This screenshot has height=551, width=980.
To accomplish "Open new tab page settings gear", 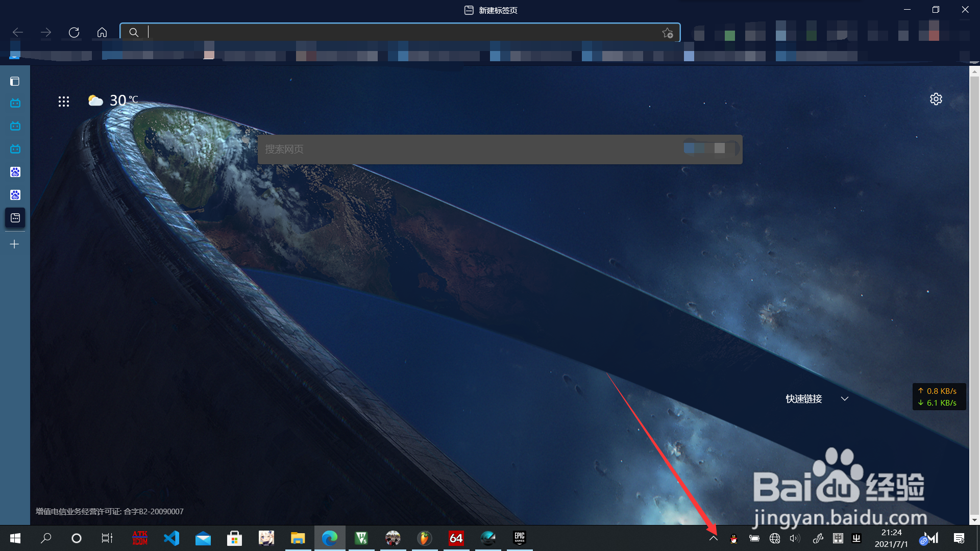I will [936, 99].
